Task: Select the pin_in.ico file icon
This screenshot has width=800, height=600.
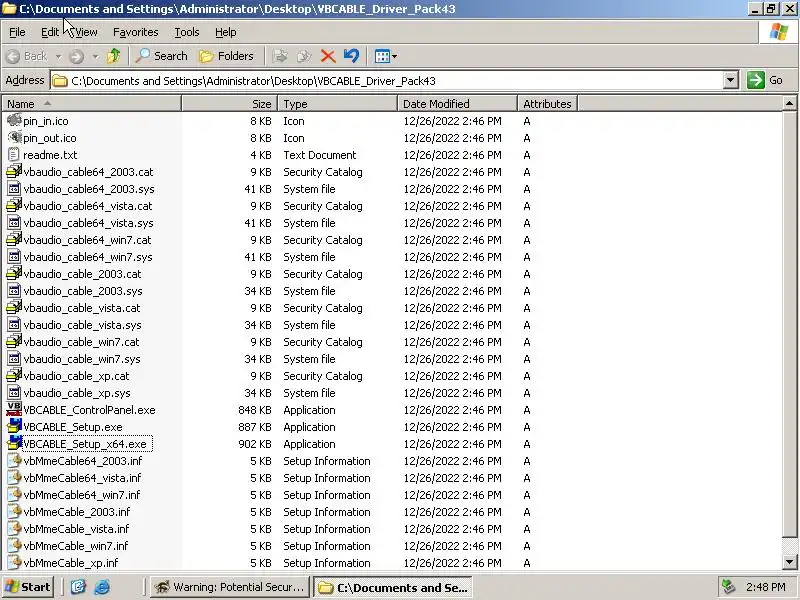Action: pos(14,120)
